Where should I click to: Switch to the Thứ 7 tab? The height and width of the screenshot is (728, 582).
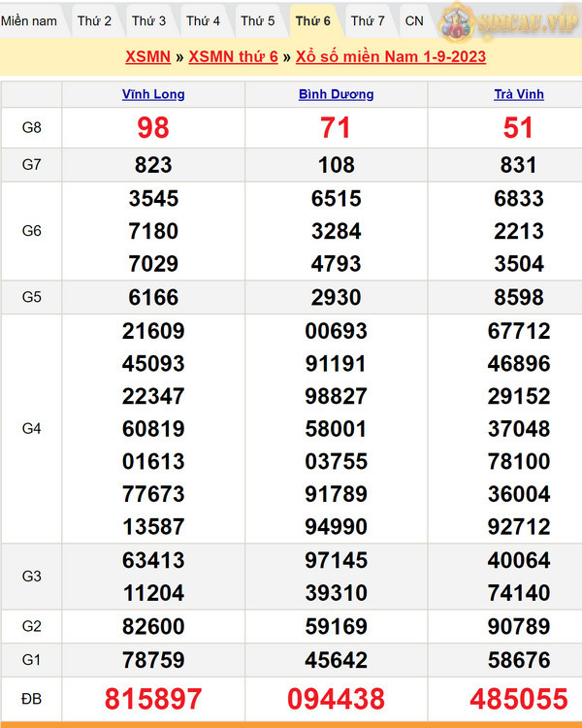[x=368, y=20]
